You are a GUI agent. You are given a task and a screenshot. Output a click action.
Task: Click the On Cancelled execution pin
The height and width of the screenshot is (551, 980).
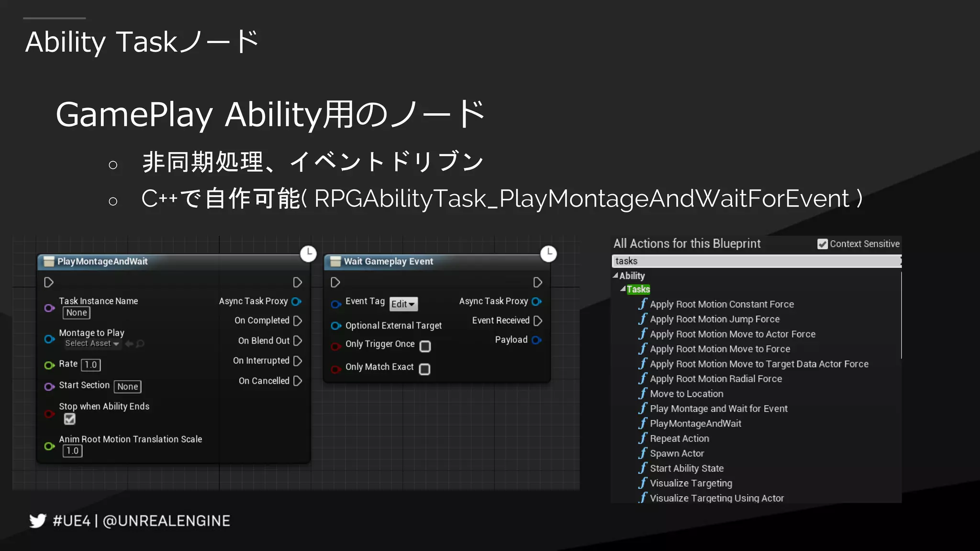(297, 381)
